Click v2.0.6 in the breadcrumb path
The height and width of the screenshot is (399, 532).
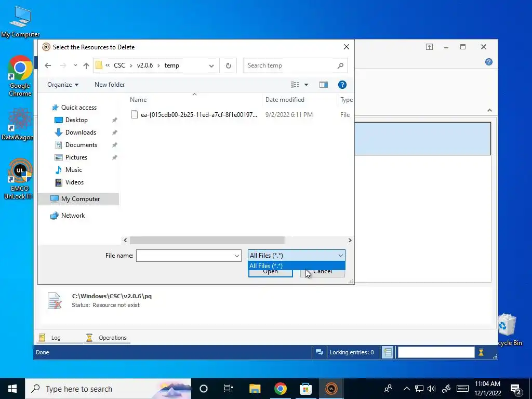tap(145, 65)
